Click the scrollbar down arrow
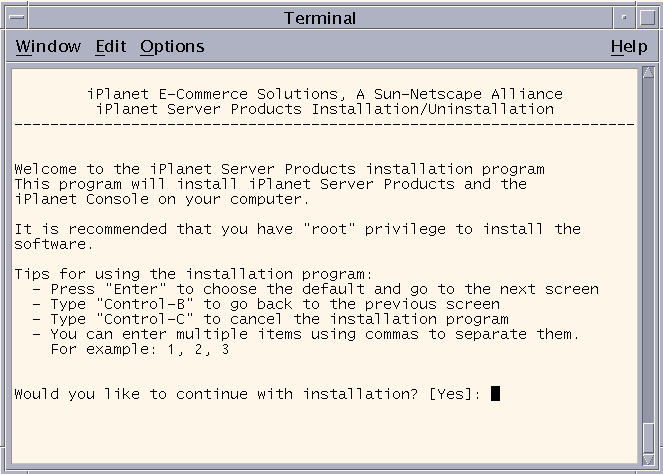Screen dimensions: 663x474 pyautogui.click(x=648, y=459)
